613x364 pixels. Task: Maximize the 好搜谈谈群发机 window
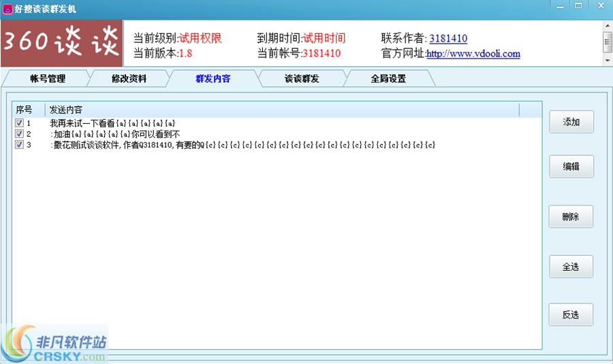(578, 6)
